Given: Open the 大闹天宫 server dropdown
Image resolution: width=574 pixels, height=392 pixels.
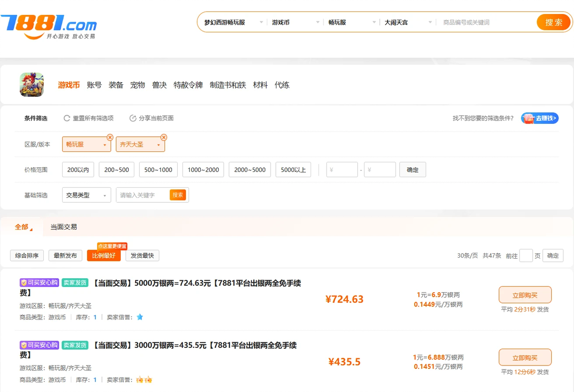Looking at the screenshot, I should [408, 22].
